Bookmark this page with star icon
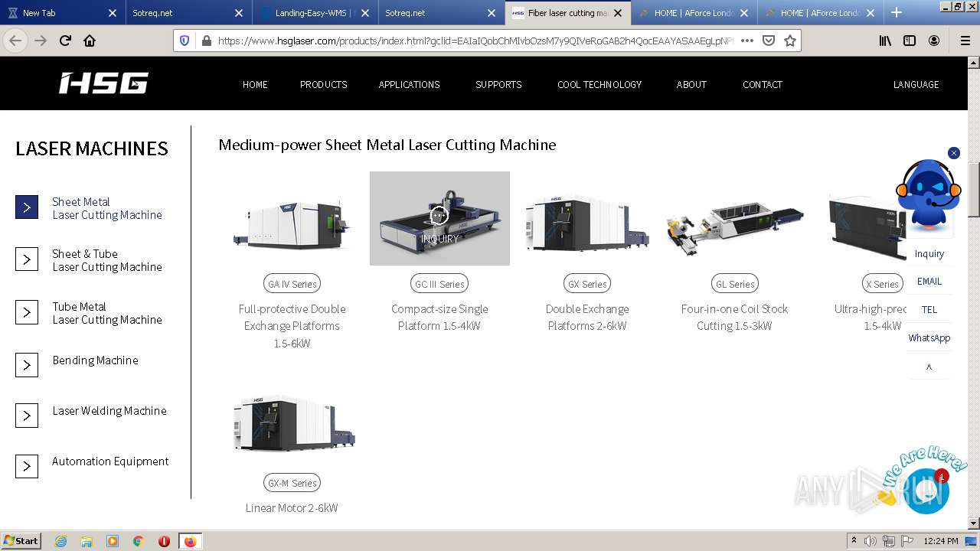Screen dimensions: 980x551 790,41
